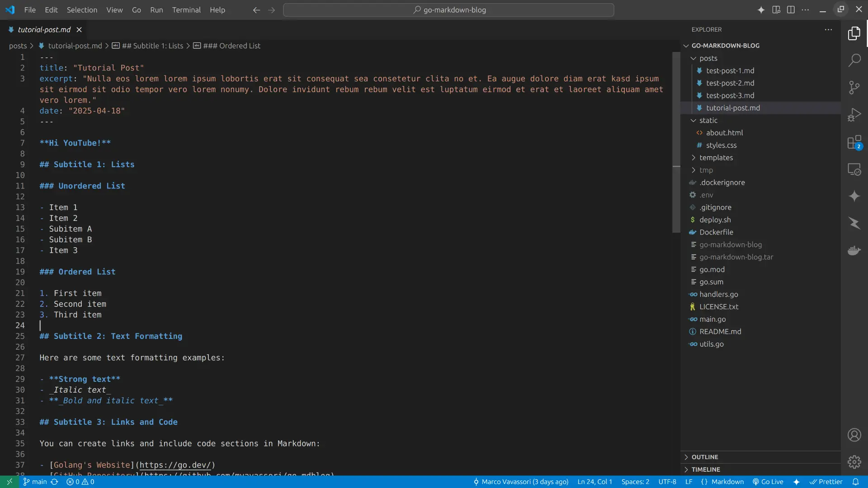This screenshot has height=488, width=868.
Task: Open the Terminal menu
Action: (186, 10)
